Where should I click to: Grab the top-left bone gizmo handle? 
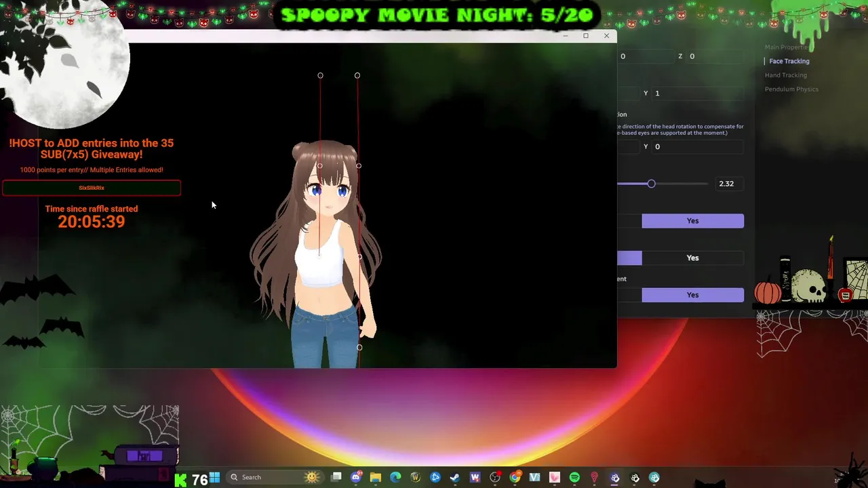(x=320, y=75)
